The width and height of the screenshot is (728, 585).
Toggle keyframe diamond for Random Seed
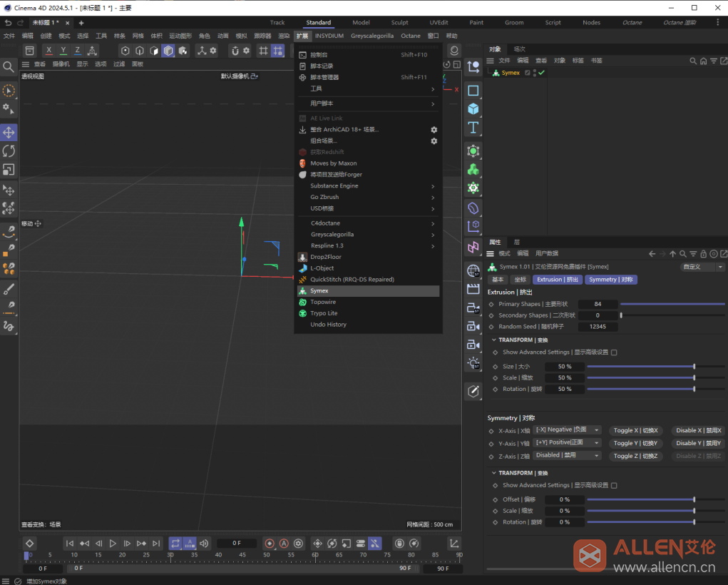(491, 327)
